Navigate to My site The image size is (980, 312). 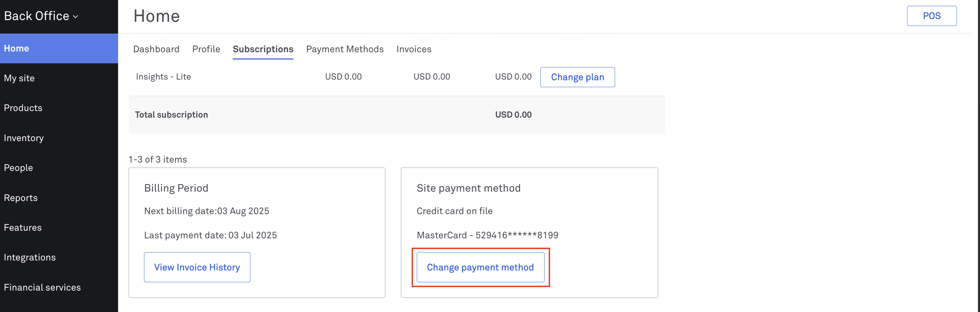click(19, 78)
